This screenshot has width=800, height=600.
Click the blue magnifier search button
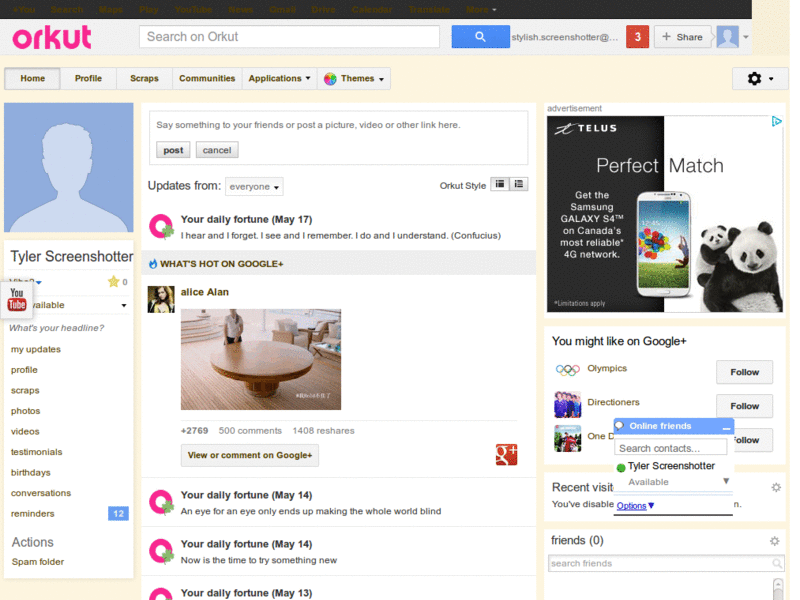point(480,37)
